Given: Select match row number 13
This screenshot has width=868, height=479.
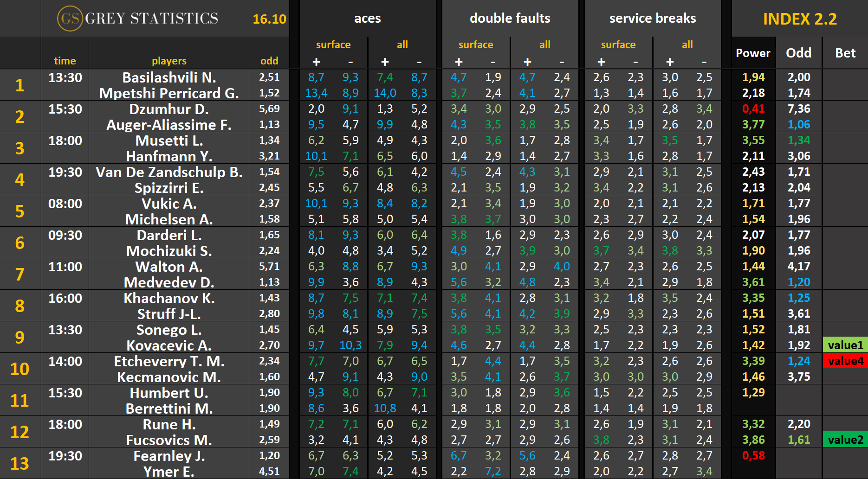Looking at the screenshot, I should 19,463.
